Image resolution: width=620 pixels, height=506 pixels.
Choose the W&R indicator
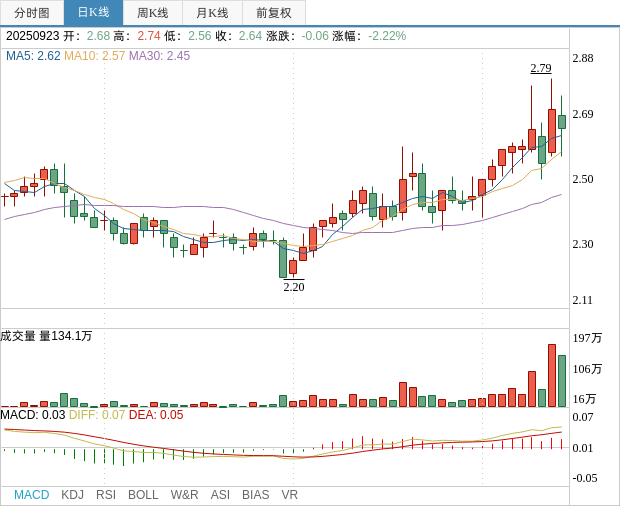[184, 495]
